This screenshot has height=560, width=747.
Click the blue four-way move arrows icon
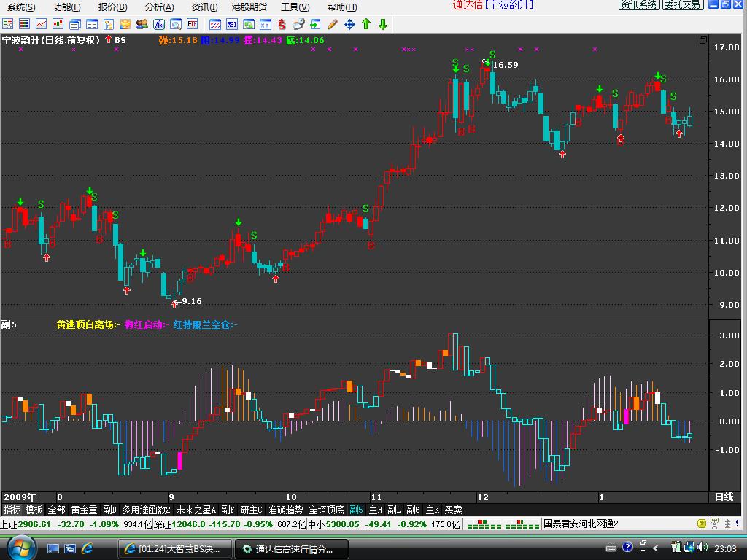(x=349, y=25)
